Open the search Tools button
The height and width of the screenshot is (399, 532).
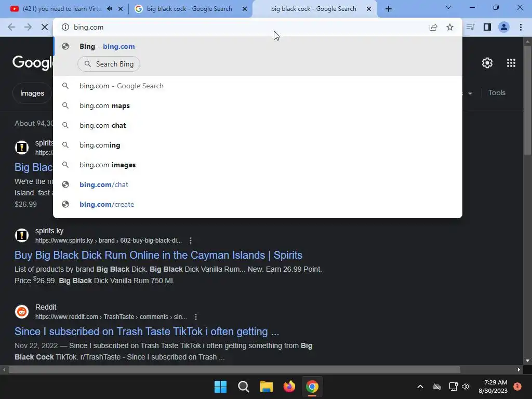(x=497, y=92)
